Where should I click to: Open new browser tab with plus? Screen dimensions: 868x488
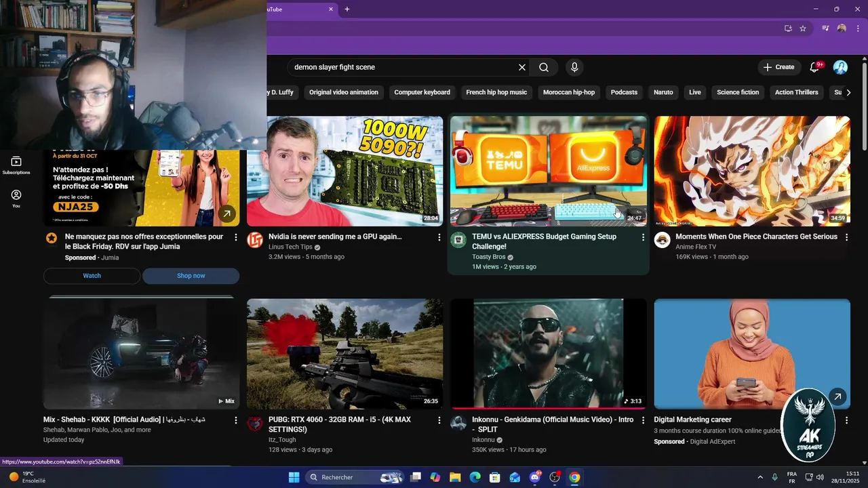[x=347, y=9]
